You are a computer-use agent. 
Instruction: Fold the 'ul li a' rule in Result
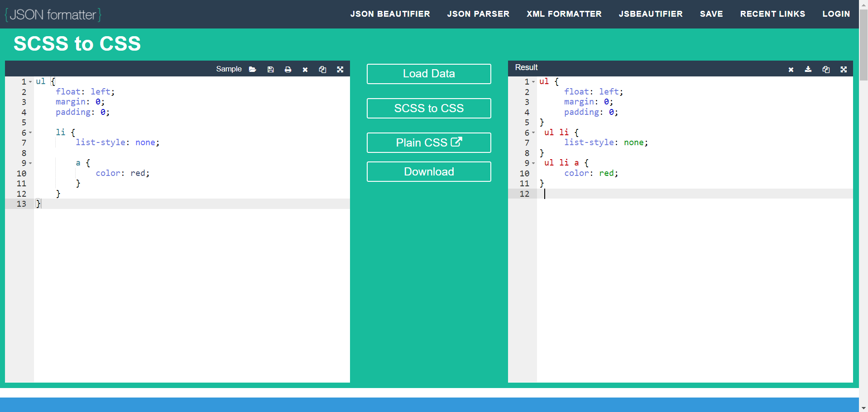[x=533, y=163]
